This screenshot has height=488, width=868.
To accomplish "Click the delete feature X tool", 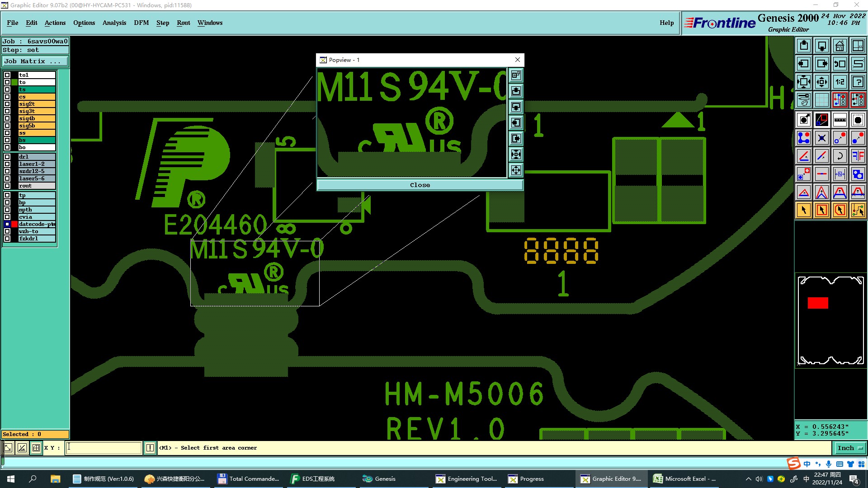I will tap(821, 138).
